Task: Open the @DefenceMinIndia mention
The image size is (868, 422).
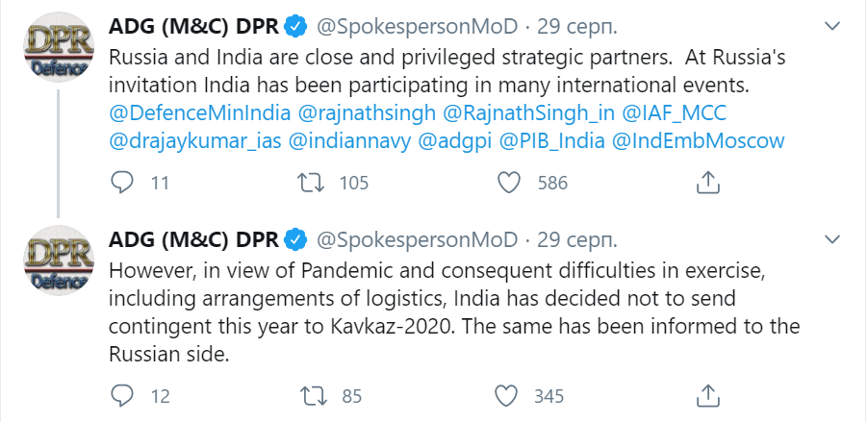Action: (x=200, y=112)
